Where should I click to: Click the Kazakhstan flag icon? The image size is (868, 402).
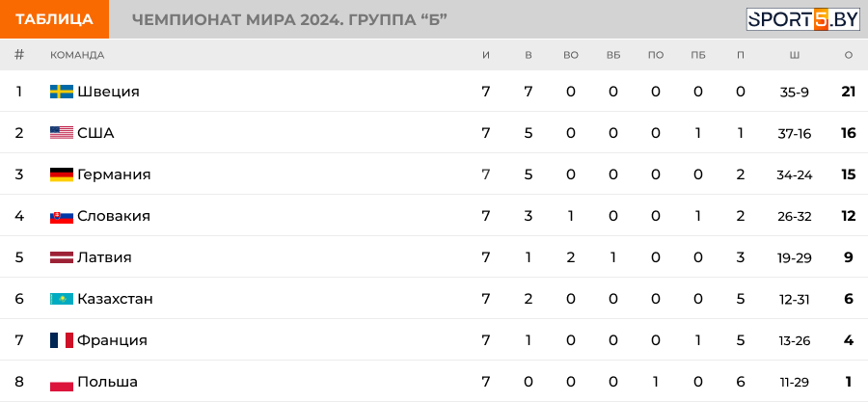62,299
